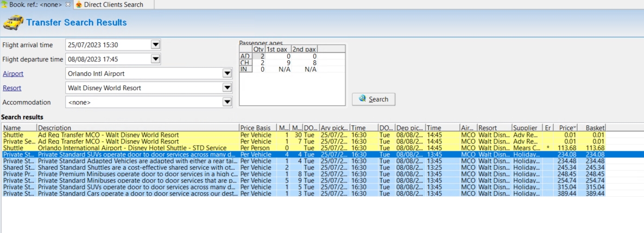Click the Accommodation <none> field
Screen dimensions: 644x233
149,102
